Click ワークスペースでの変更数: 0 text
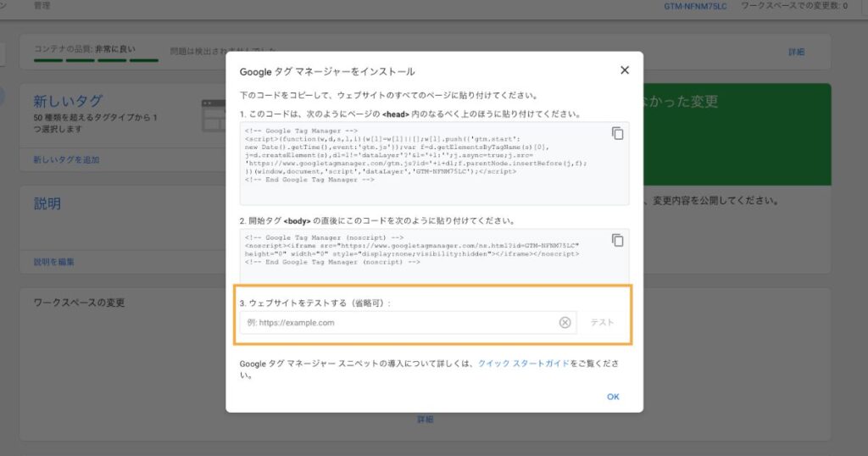This screenshot has height=456, width=868. click(x=793, y=6)
